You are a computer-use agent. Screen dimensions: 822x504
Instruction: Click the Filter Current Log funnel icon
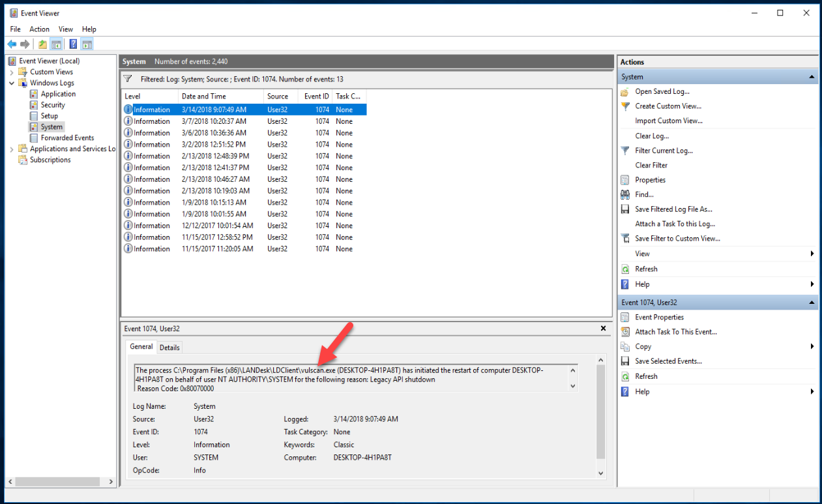(625, 151)
